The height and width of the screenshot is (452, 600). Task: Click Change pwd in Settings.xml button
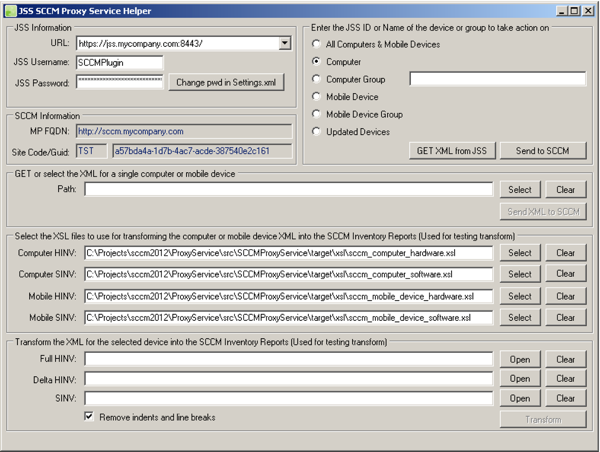click(226, 82)
